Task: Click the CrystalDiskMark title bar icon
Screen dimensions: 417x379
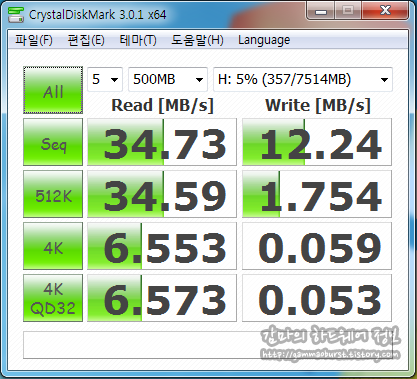Action: 16,14
